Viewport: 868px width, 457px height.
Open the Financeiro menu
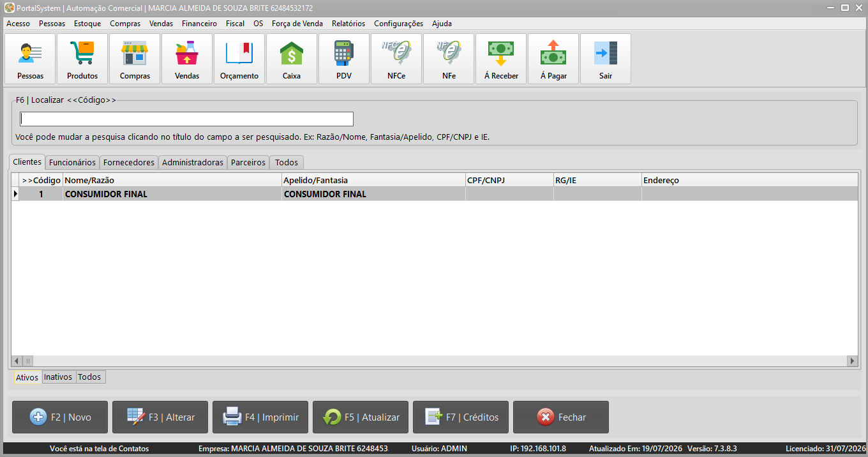(x=199, y=24)
